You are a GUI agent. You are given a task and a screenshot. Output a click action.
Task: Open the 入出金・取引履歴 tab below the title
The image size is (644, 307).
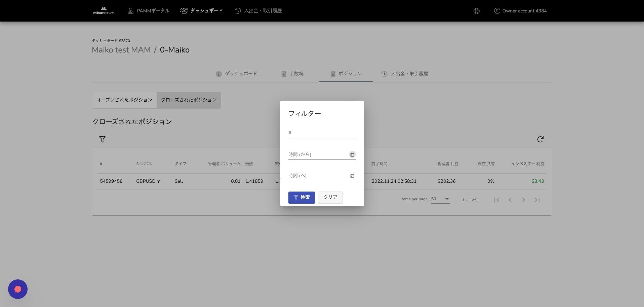tap(405, 74)
